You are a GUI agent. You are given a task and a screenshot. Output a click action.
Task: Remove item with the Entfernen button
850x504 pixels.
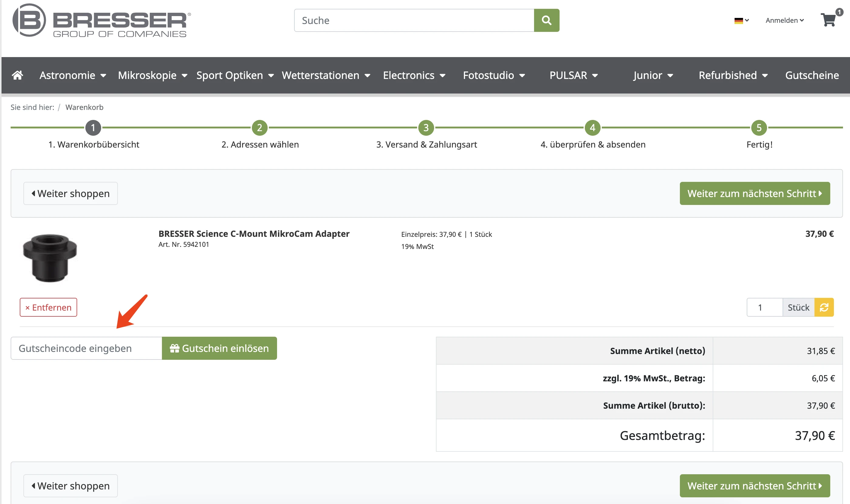tap(48, 307)
